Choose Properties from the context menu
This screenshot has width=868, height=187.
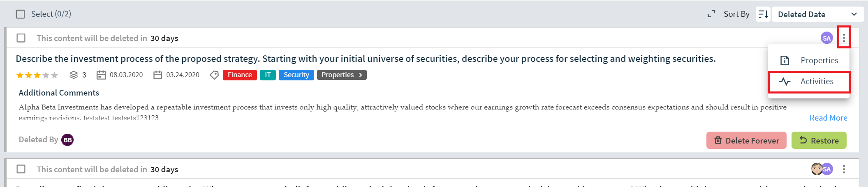click(808, 60)
